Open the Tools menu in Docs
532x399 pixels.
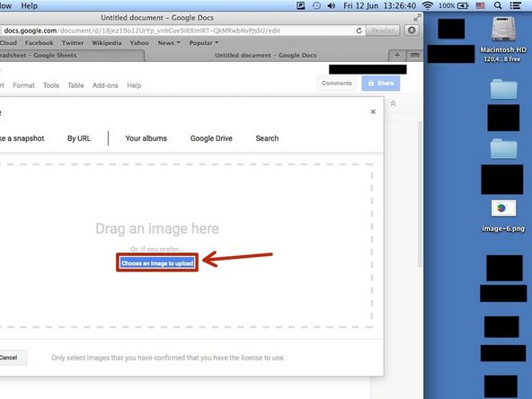(51, 85)
